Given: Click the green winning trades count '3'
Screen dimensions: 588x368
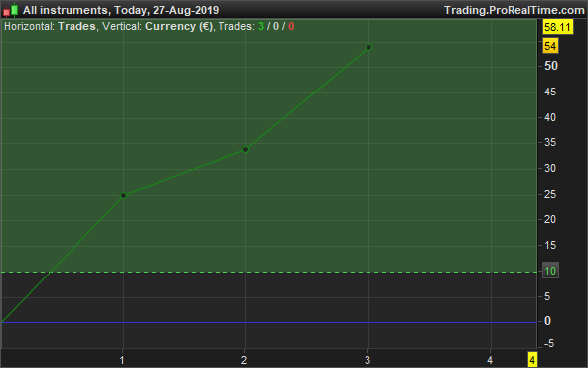Looking at the screenshot, I should click(x=261, y=26).
